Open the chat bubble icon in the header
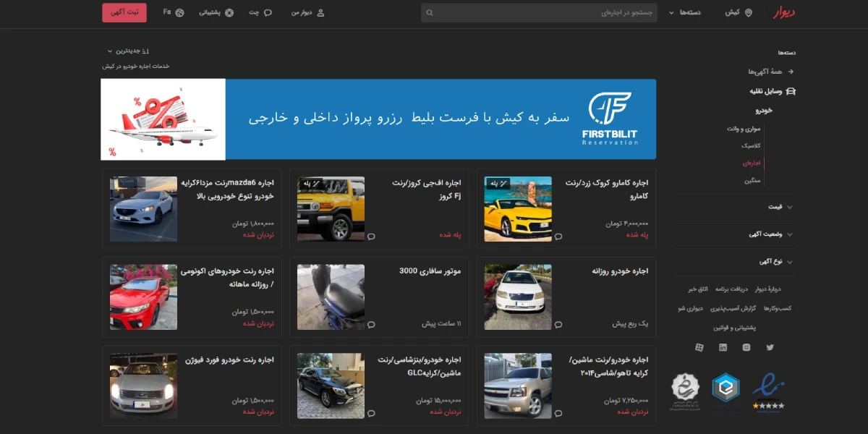Image resolution: width=868 pixels, height=434 pixels. coord(268,12)
